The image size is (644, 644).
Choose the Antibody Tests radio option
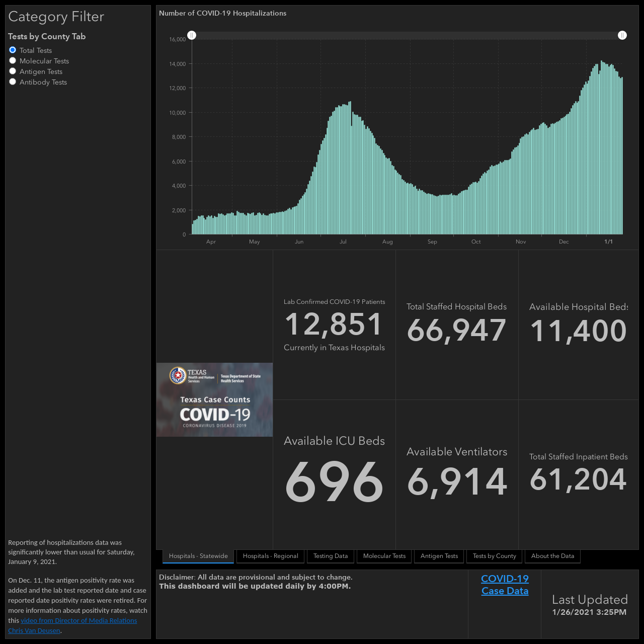click(x=13, y=82)
